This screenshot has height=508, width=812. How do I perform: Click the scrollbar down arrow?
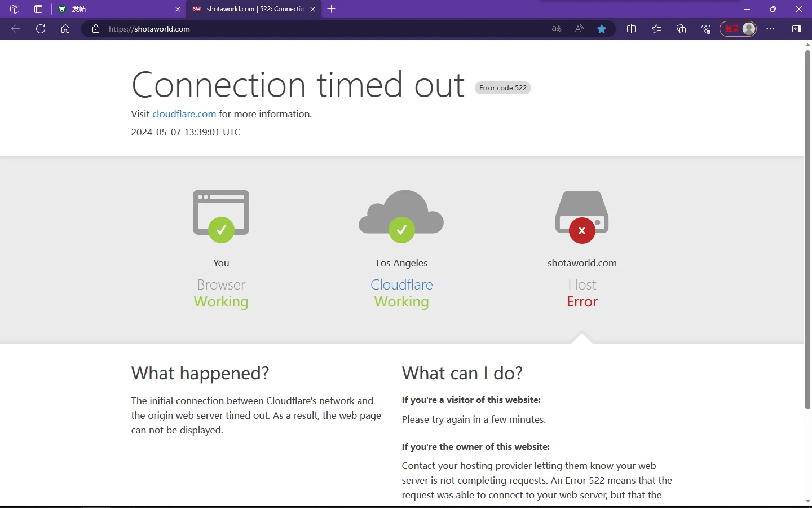coord(807,501)
